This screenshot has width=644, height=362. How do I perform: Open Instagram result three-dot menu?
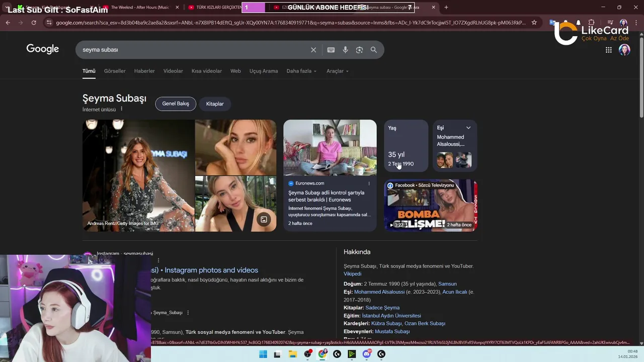tap(158, 260)
